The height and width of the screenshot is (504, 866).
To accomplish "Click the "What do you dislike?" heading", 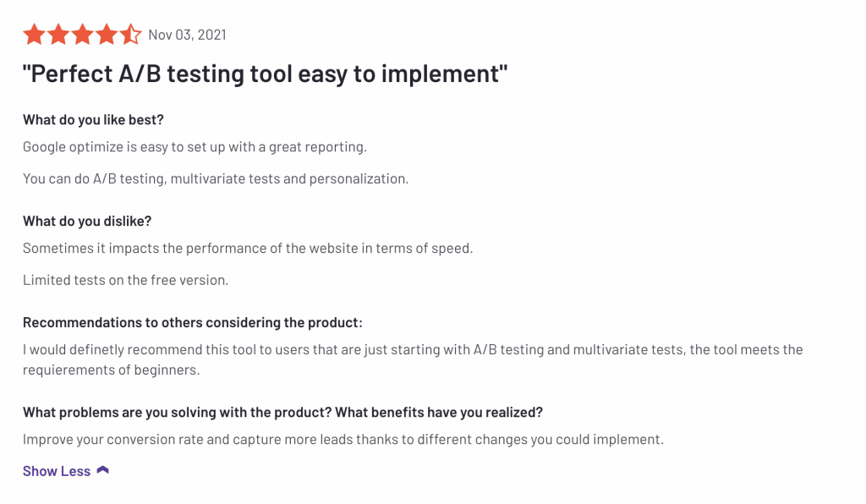I will point(87,221).
